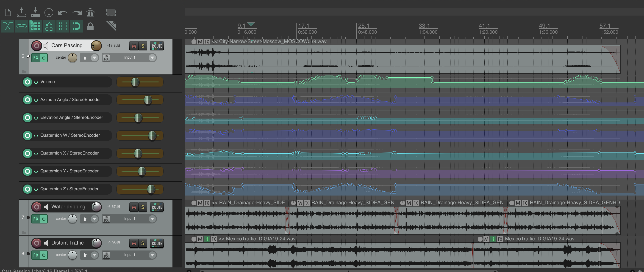The image size is (644, 272).
Task: Click the Moscow street item's mute M button
Action: pyautogui.click(x=200, y=42)
